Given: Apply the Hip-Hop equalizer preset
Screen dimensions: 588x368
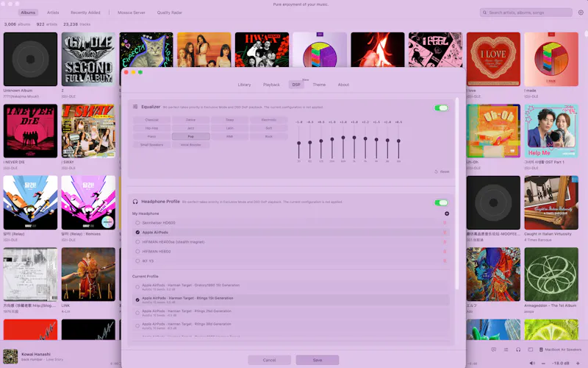Looking at the screenshot, I should tap(151, 128).
